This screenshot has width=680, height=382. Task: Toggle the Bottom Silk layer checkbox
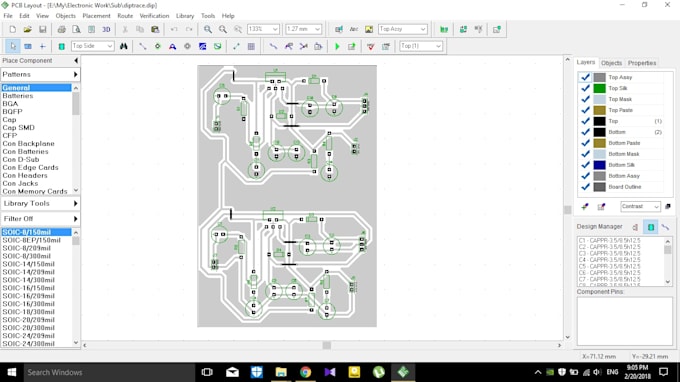tap(585, 165)
